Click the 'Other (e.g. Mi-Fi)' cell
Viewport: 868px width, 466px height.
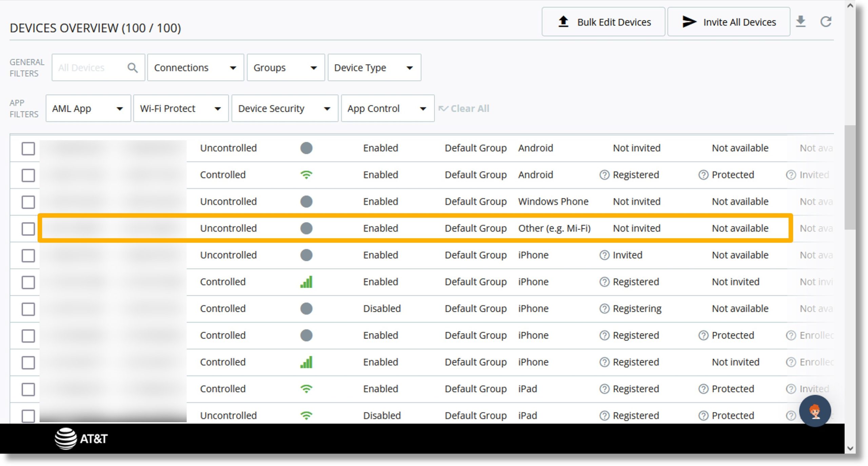pos(554,228)
